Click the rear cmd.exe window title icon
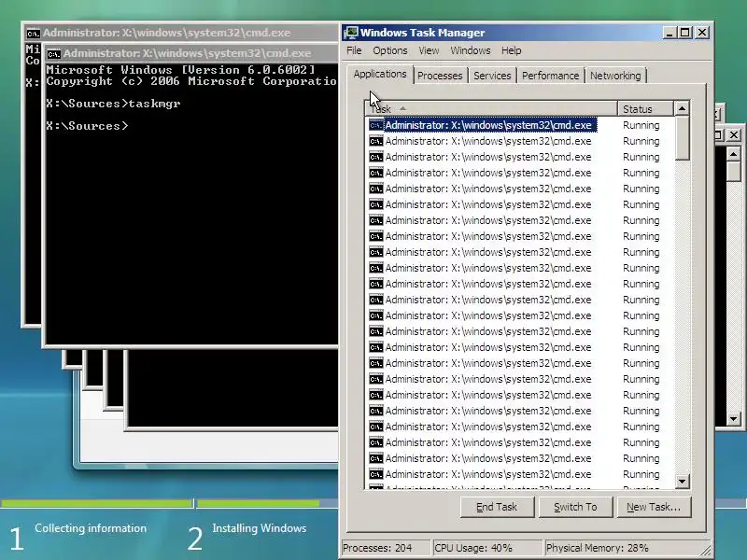Viewport: 747px width, 560px height. click(x=34, y=33)
